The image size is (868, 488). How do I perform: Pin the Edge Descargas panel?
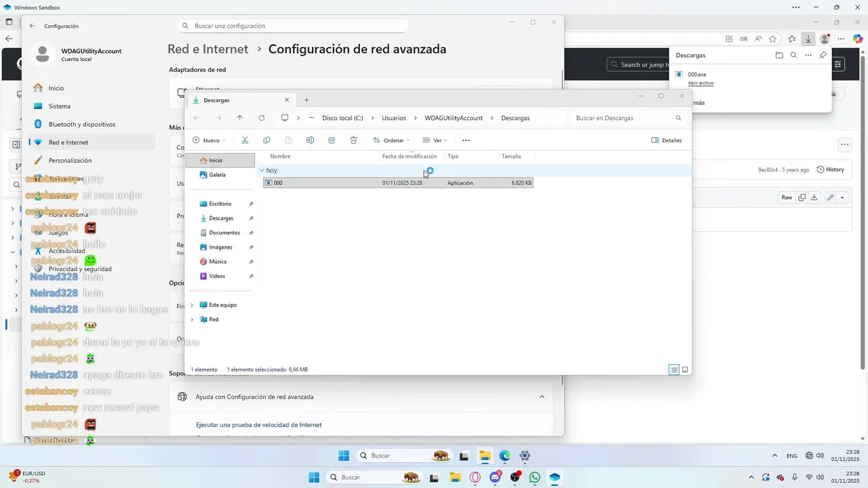(823, 56)
